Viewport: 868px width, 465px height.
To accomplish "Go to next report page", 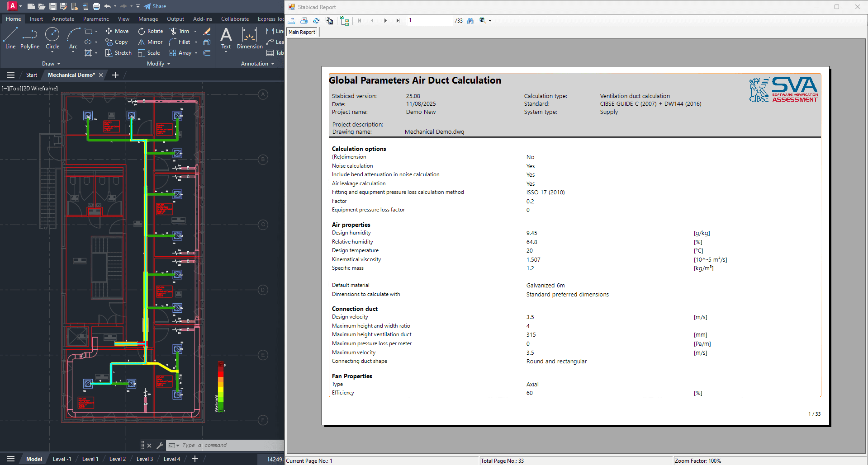I will pos(385,20).
